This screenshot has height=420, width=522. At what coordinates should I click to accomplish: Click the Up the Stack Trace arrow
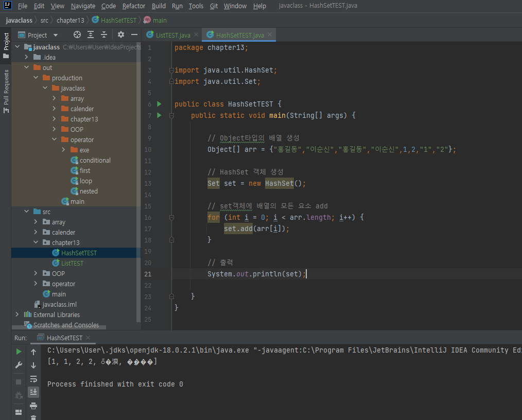[x=33, y=352]
